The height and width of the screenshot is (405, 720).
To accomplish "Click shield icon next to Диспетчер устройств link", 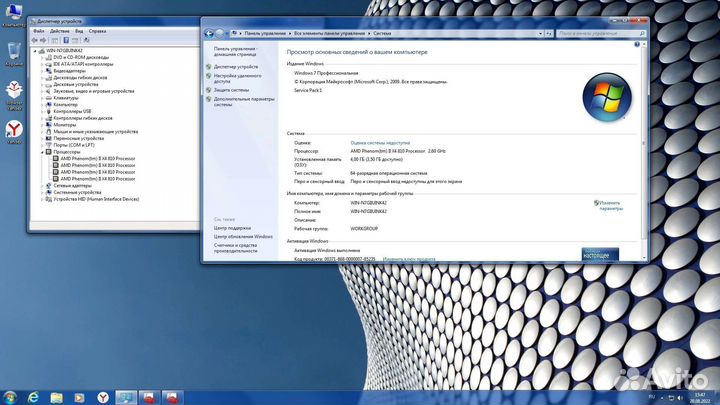I will (x=208, y=67).
